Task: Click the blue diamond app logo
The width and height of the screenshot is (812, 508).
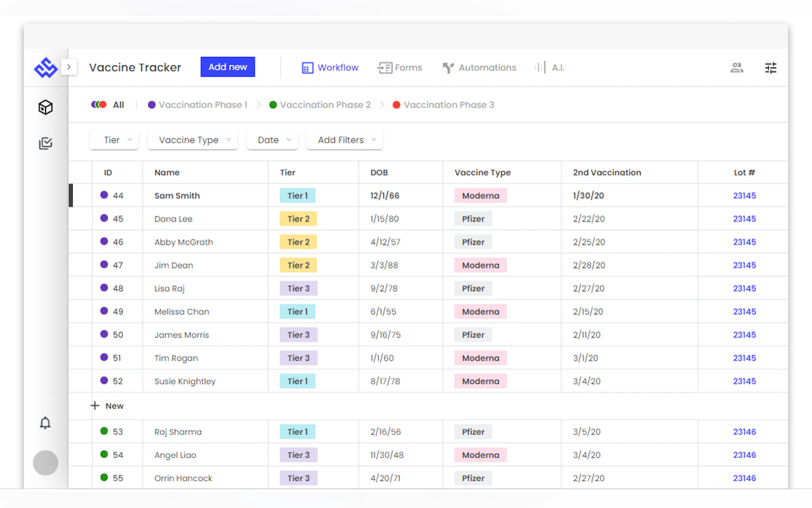Action: click(x=46, y=67)
